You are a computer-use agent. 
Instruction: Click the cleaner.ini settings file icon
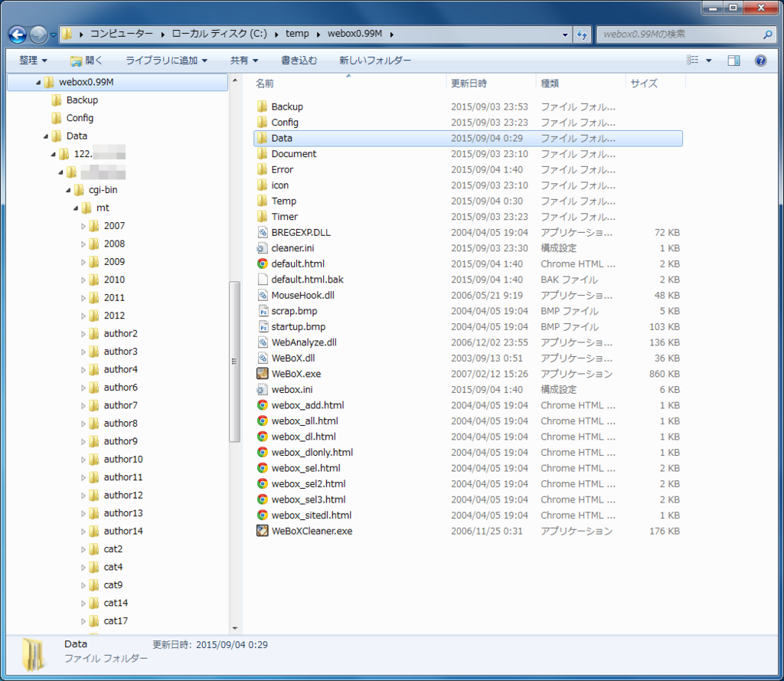pos(262,247)
